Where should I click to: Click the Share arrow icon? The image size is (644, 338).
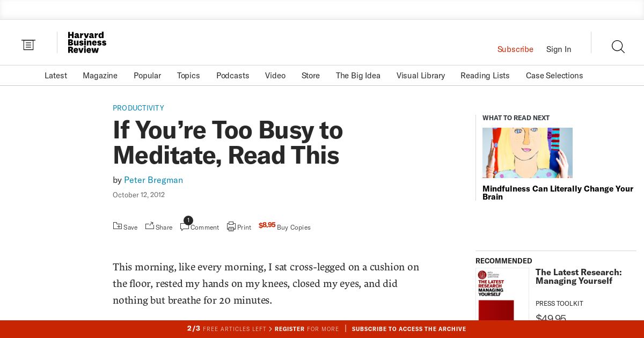(x=150, y=226)
